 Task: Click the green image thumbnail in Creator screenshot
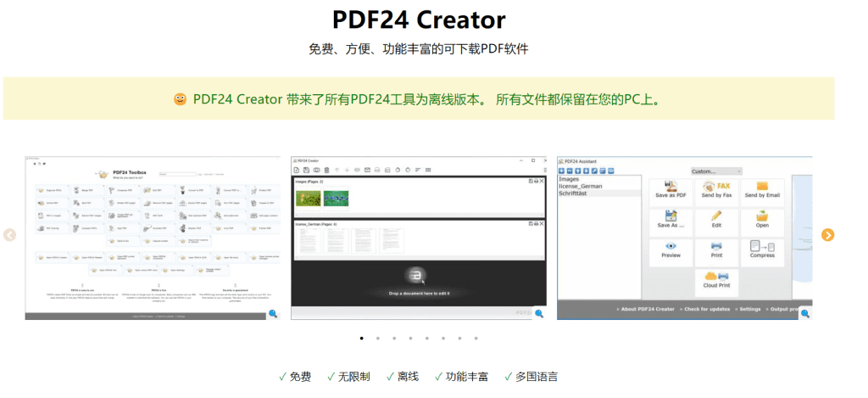(x=336, y=199)
